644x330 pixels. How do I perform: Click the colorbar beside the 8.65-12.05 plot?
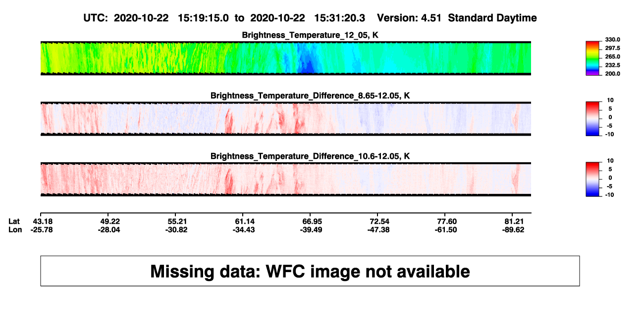(592, 119)
